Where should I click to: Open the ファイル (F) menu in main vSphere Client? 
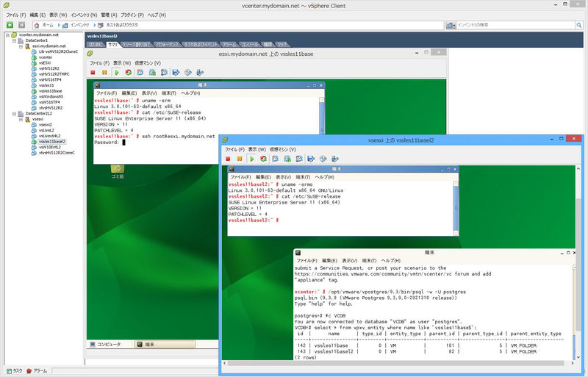16,15
